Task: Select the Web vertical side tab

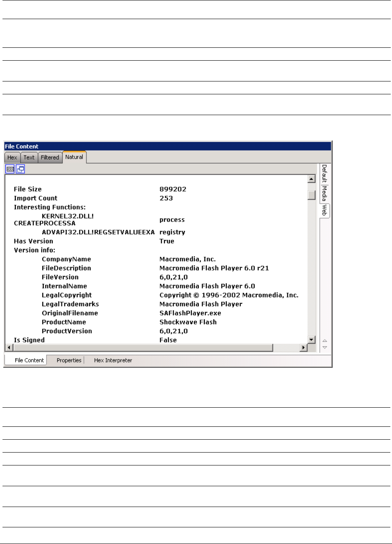Action: point(324,211)
